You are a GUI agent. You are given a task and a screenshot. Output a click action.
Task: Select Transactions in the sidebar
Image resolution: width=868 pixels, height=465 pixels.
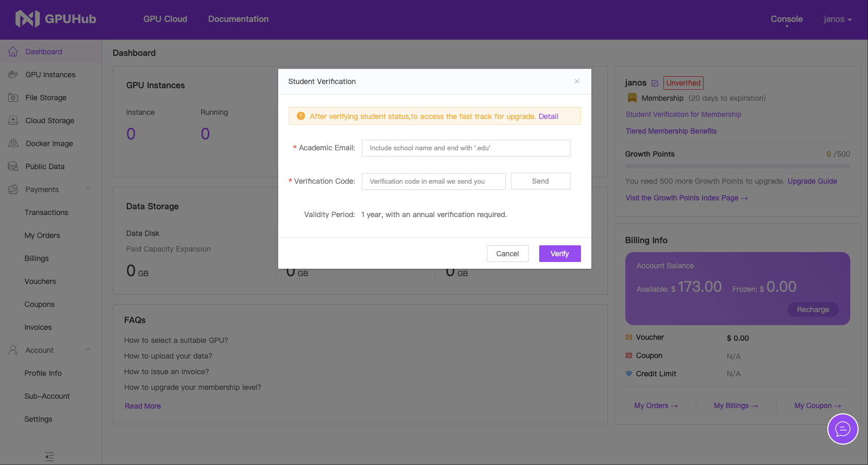click(x=46, y=212)
